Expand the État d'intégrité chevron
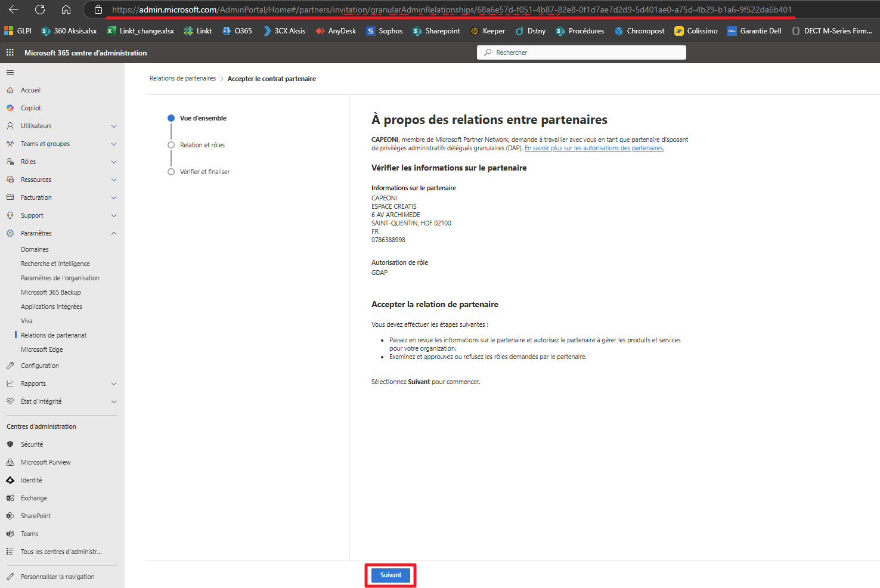880x588 pixels. pos(114,401)
